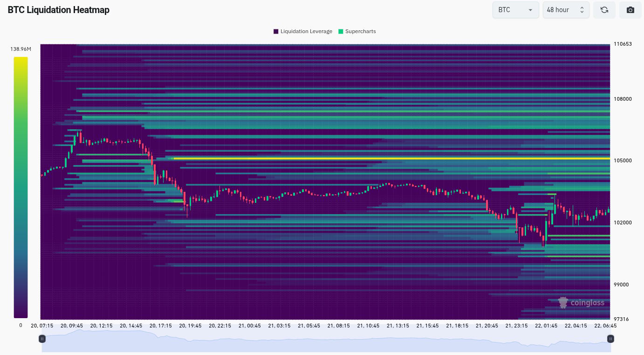Click the 110653 price axis label
The height and width of the screenshot is (355, 644).
click(x=623, y=44)
